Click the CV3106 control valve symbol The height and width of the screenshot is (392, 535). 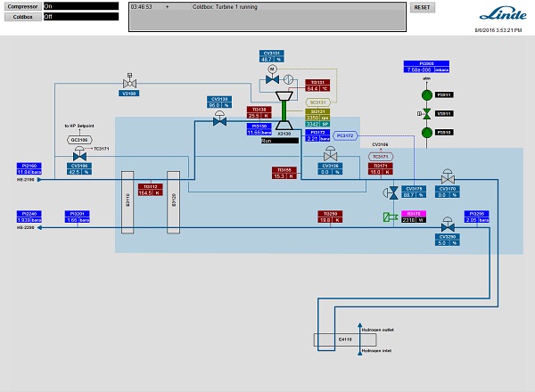point(79,153)
